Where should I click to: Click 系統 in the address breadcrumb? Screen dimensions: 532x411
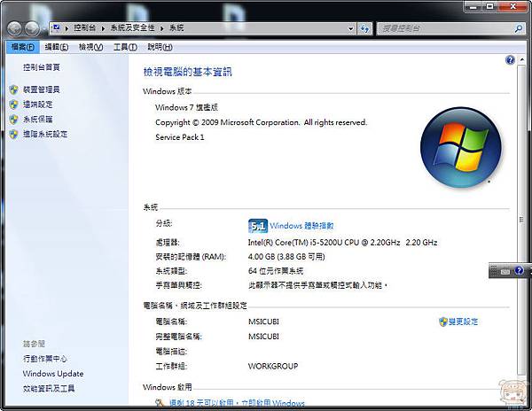176,28
